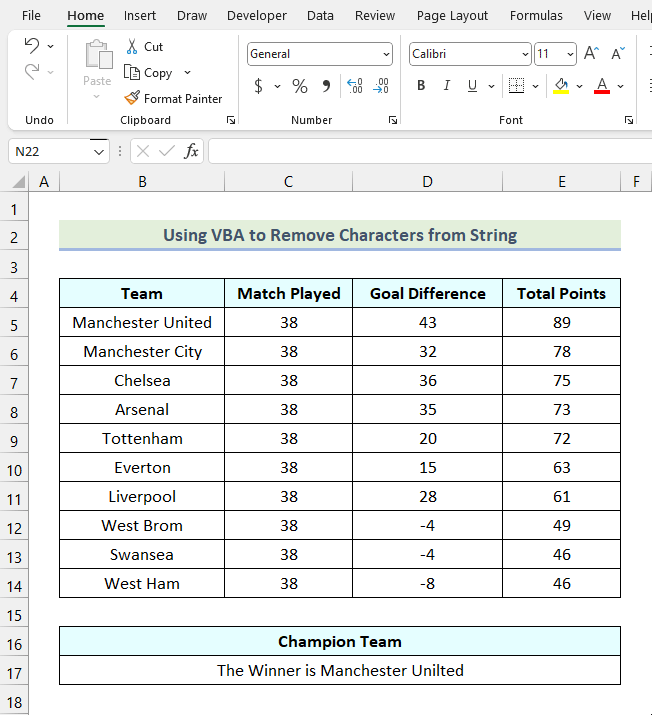
Task: Click Increase Decimal icon
Action: pyautogui.click(x=354, y=86)
